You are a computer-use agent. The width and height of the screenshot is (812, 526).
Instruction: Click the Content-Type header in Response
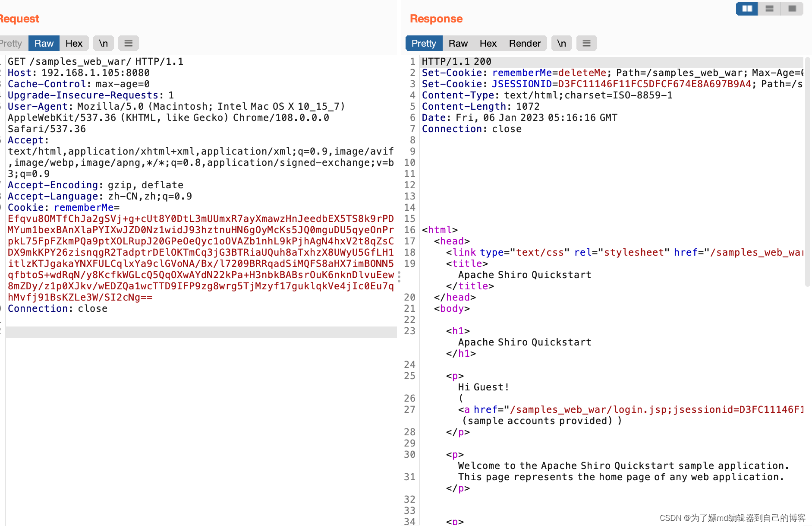pyautogui.click(x=547, y=95)
